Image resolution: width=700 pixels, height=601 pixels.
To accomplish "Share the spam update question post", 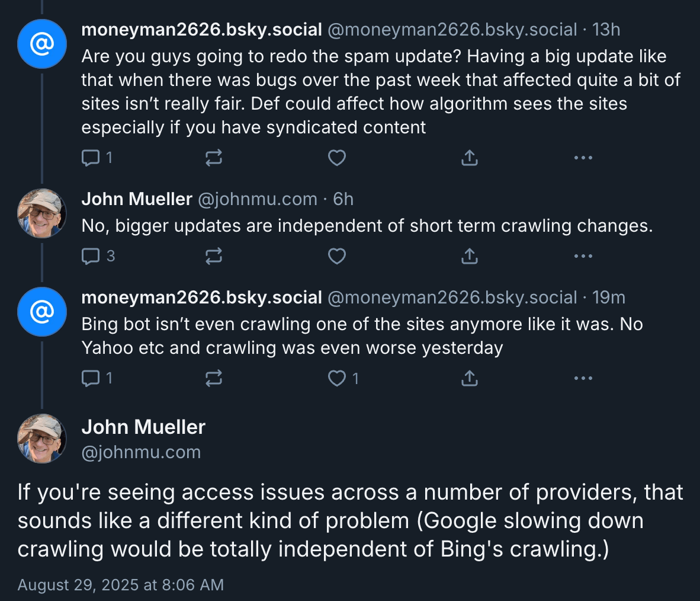I will (469, 158).
